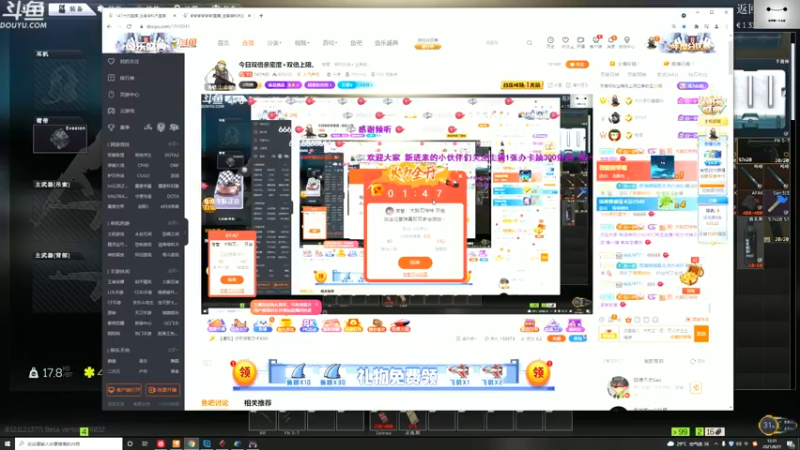Click the blue pill button near gift bar

[577, 338]
